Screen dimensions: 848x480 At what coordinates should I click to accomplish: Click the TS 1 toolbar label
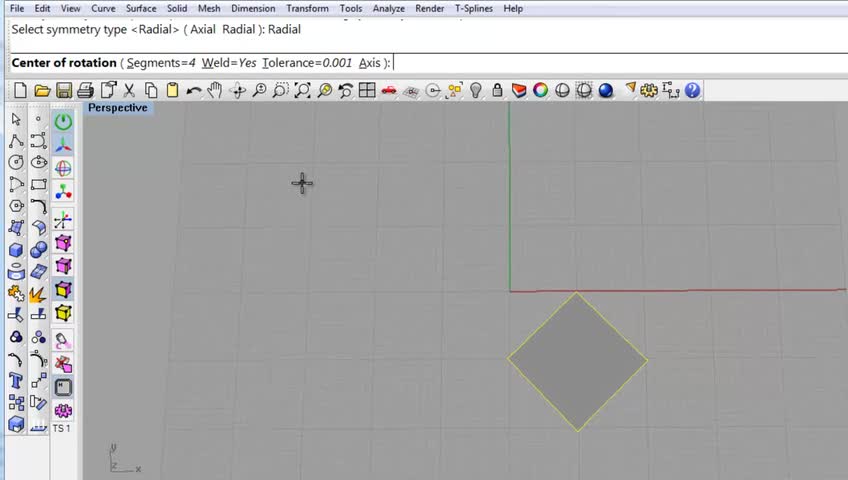62,428
